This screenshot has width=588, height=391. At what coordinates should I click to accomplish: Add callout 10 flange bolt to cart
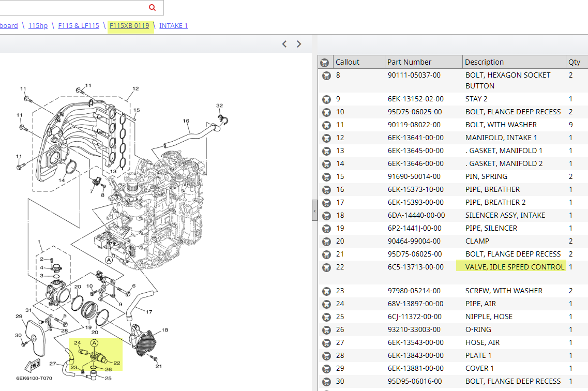click(x=327, y=112)
